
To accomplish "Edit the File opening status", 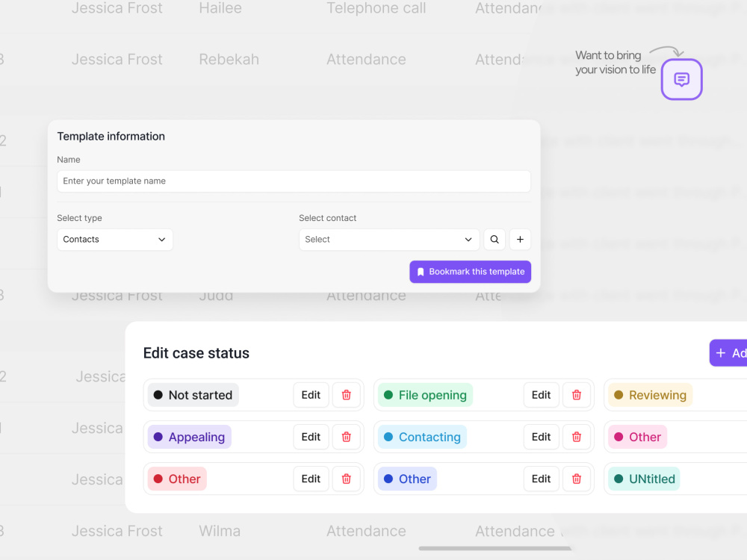I will pyautogui.click(x=541, y=395).
